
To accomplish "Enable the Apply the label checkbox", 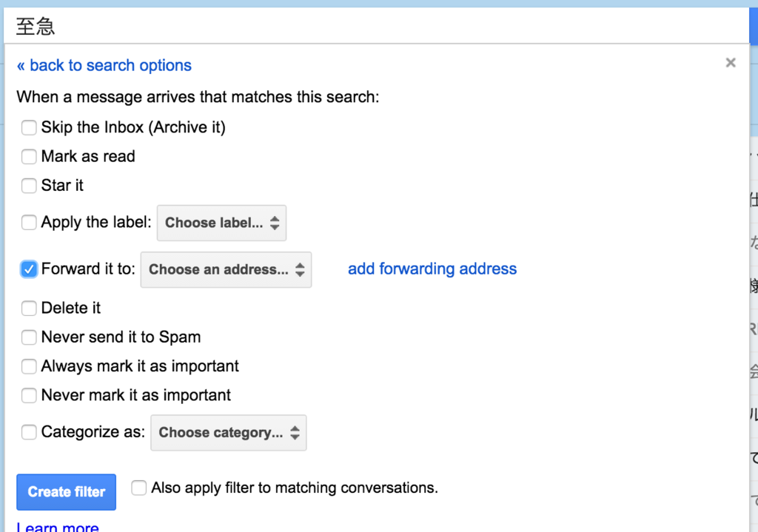I will coord(29,223).
